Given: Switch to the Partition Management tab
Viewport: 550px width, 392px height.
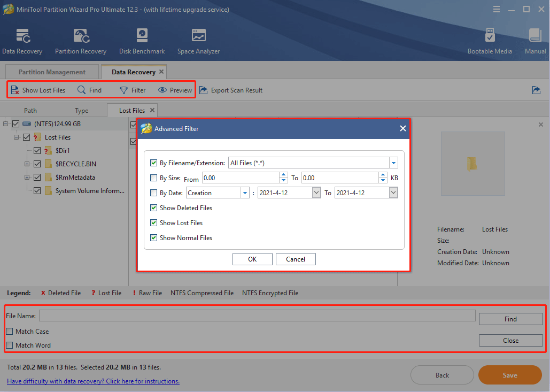Looking at the screenshot, I should [x=52, y=72].
